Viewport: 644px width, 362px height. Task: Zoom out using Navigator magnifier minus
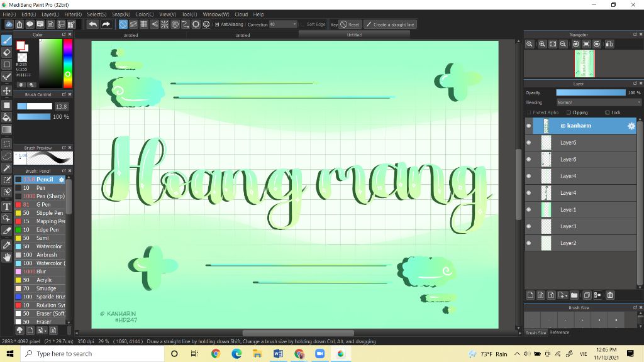click(x=563, y=44)
